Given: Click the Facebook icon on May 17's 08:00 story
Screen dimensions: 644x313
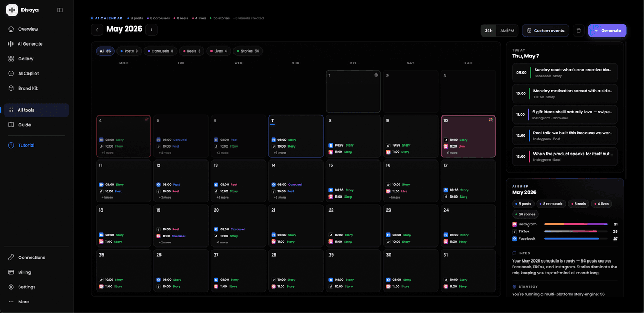Looking at the screenshot, I should tap(446, 190).
